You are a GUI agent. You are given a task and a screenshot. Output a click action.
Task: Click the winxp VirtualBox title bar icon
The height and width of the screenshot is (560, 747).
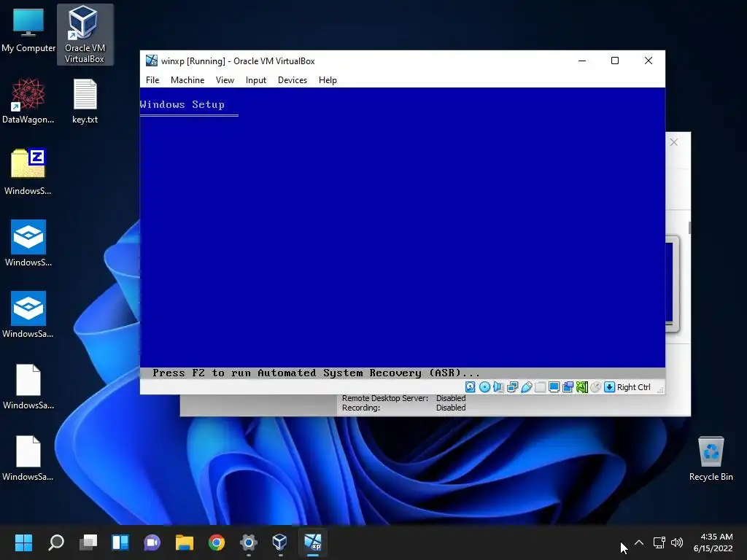(152, 61)
